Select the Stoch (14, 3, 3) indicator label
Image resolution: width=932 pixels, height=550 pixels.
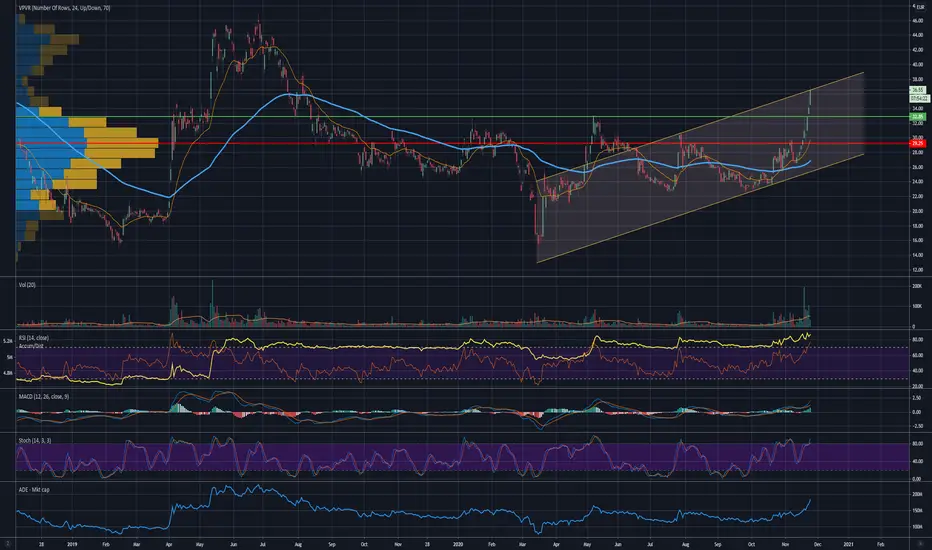pos(34,441)
